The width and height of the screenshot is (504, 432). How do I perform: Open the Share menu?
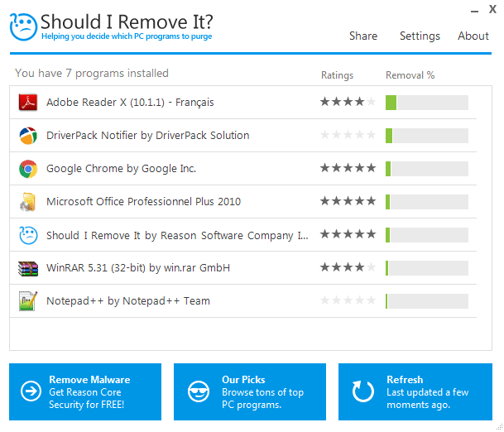tap(363, 36)
